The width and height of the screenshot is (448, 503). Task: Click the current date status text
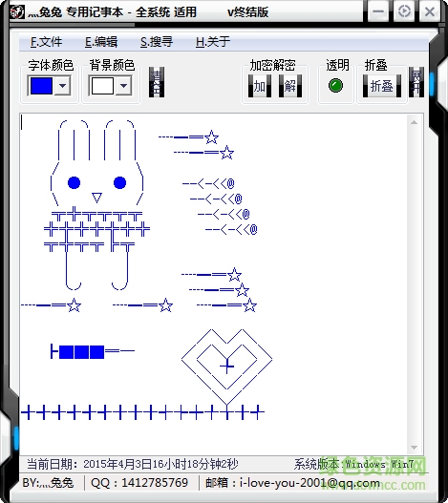coord(133,464)
